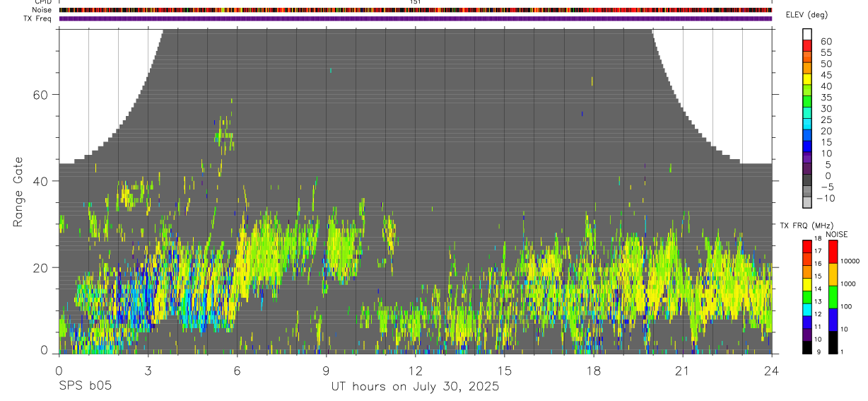Select TX FRQ purple swatch between 11 and 10
Image resolution: width=868 pixels, height=401 pixels.
tap(807, 335)
